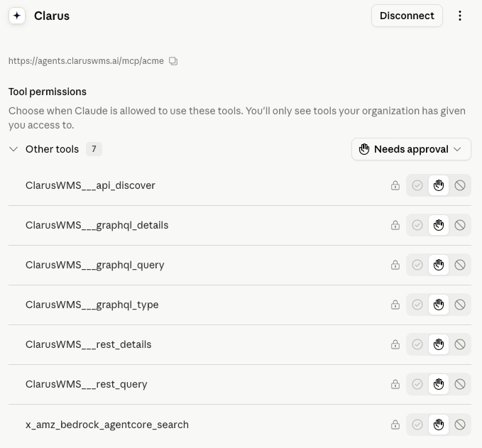Select block icon for x_amz_bedrock_agentcore_search

coord(460,425)
